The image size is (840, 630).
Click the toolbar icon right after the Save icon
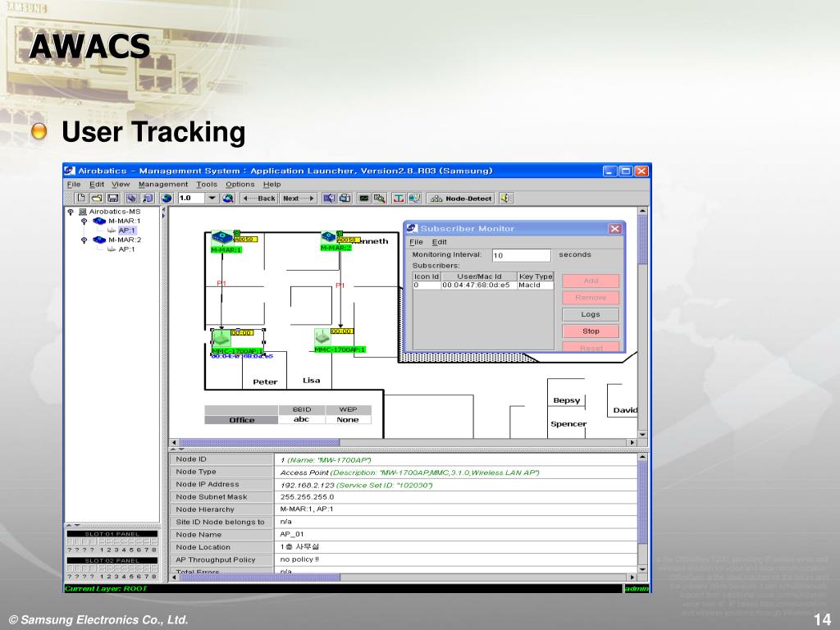click(132, 199)
